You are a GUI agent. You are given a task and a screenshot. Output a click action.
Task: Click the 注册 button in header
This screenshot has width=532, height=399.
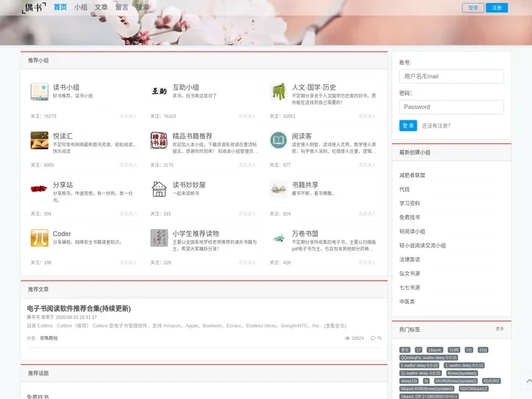click(497, 8)
